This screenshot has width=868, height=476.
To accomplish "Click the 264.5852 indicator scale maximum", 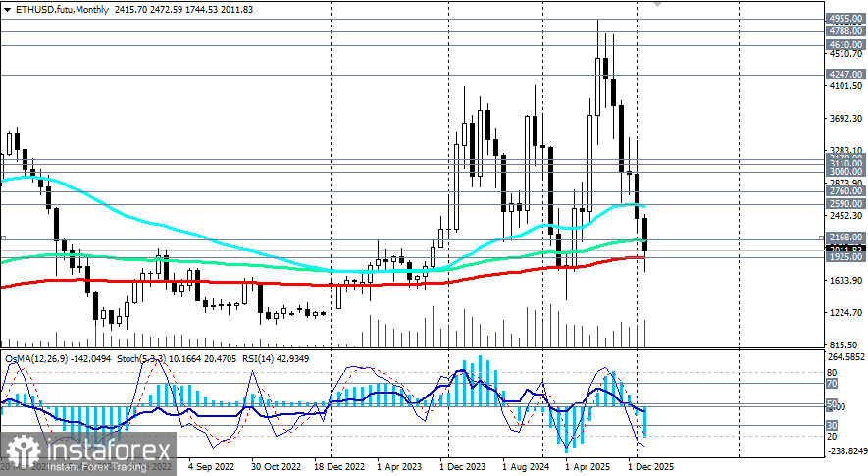I will click(845, 357).
